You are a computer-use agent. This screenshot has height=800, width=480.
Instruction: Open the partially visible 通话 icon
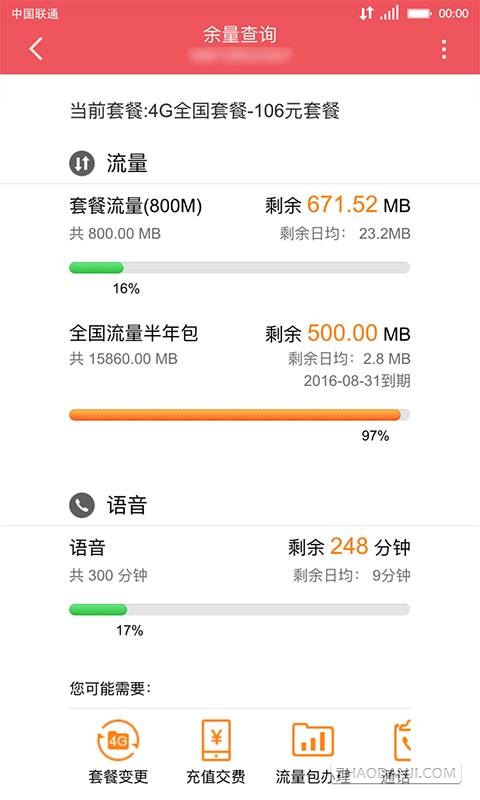coord(402,741)
